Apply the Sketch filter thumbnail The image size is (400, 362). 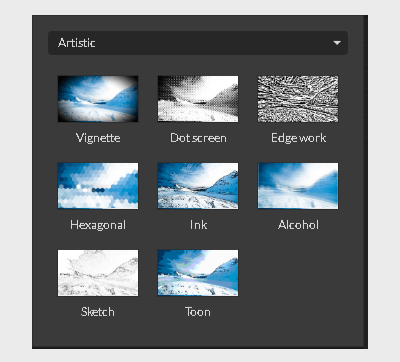coord(98,273)
